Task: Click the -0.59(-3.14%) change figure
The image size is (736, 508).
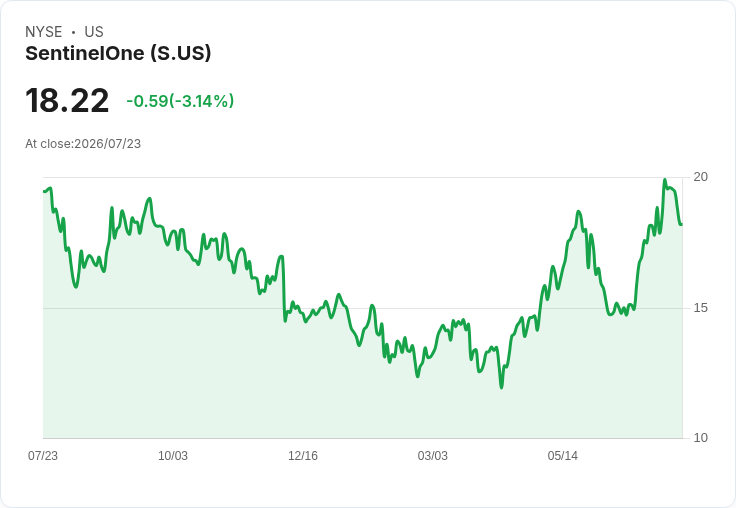Action: (180, 101)
